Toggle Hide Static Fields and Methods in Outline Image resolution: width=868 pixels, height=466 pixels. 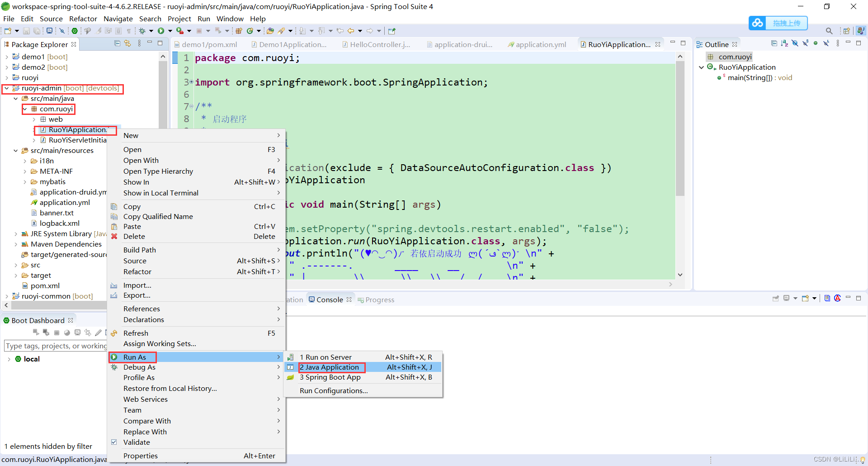pos(805,43)
